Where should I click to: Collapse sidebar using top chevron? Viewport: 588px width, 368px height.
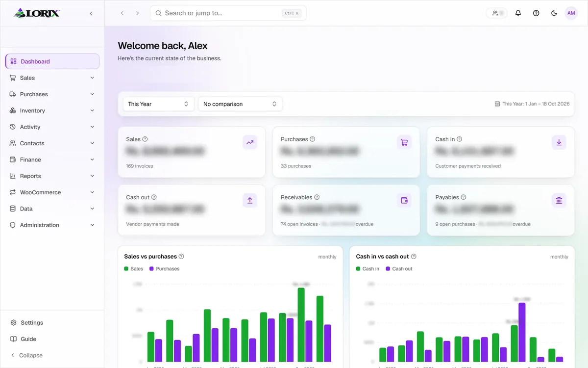click(x=91, y=13)
